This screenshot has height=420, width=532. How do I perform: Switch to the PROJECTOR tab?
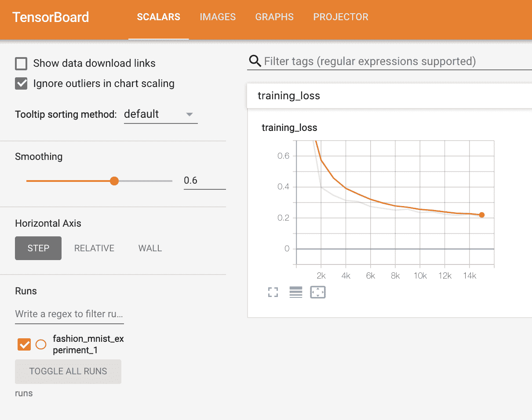(x=341, y=17)
